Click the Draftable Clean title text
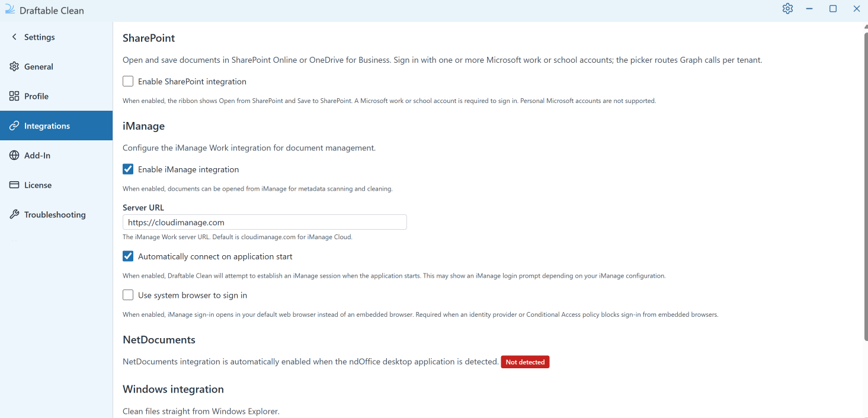Viewport: 868px width, 418px height. [52, 11]
